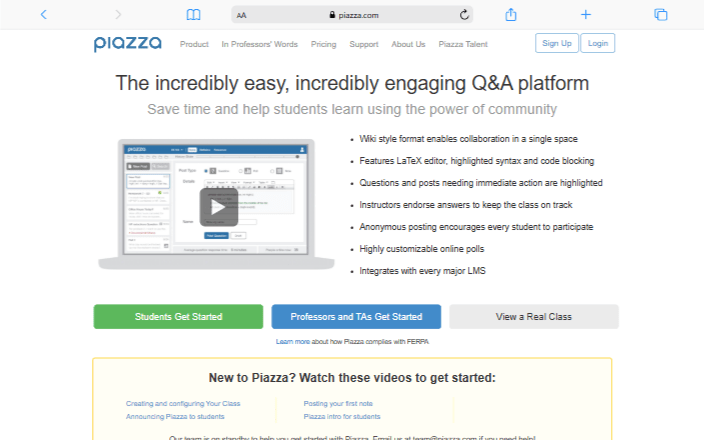704x440 pixels.
Task: Click Students Get Started button
Action: click(178, 317)
